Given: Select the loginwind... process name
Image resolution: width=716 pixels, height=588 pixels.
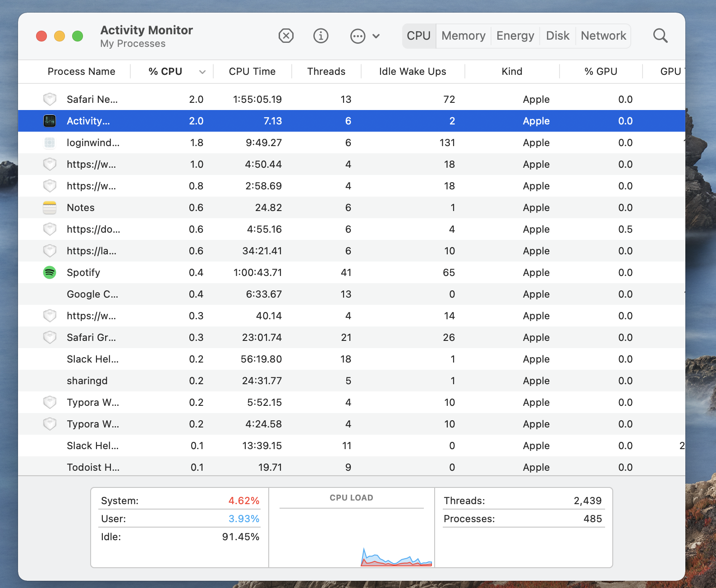Looking at the screenshot, I should pos(93,142).
